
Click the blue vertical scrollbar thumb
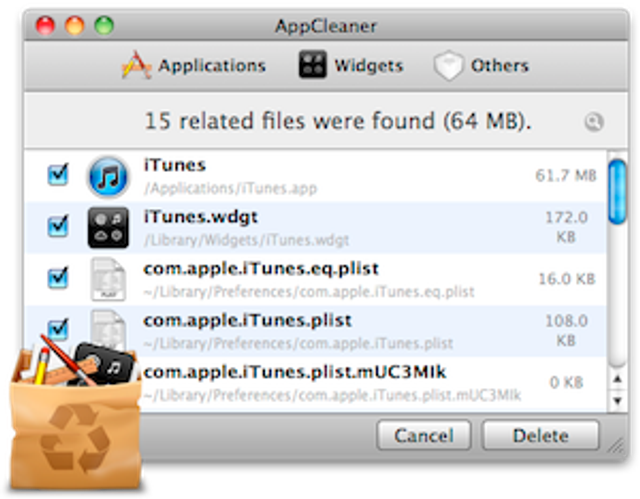(617, 191)
